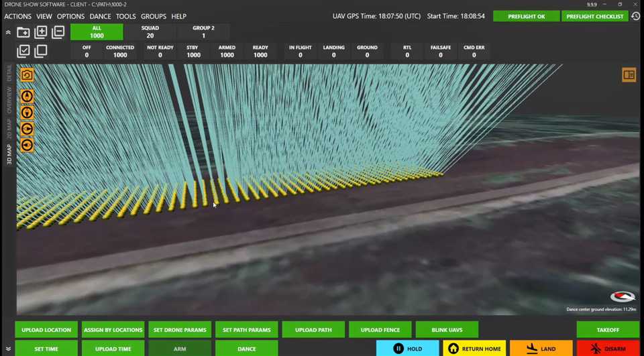
Task: Click the add group folder icon
Action: [23, 32]
